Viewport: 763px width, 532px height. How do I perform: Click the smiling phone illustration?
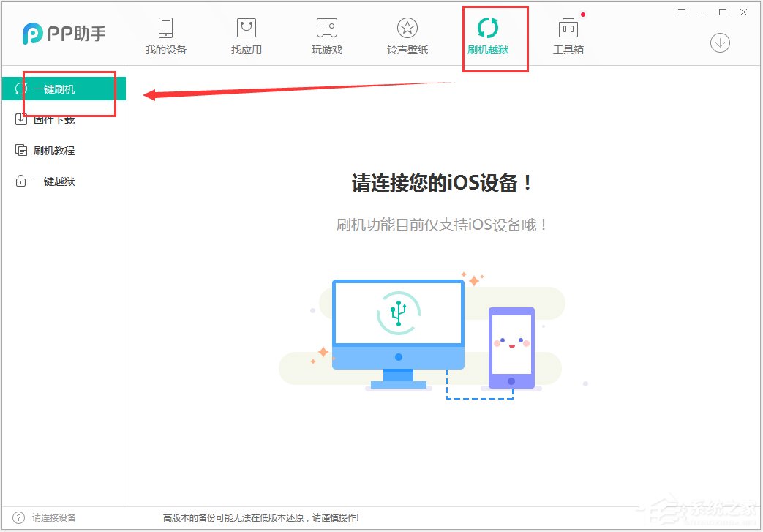pos(511,348)
